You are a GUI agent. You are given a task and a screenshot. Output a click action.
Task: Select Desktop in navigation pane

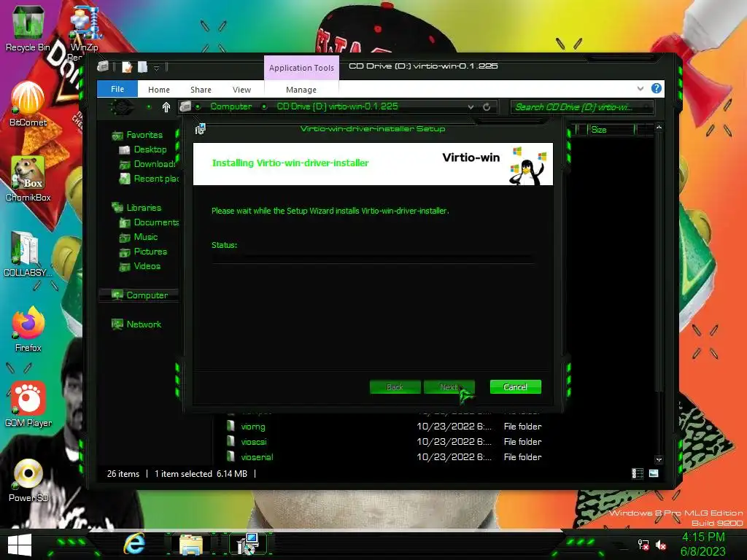(150, 149)
